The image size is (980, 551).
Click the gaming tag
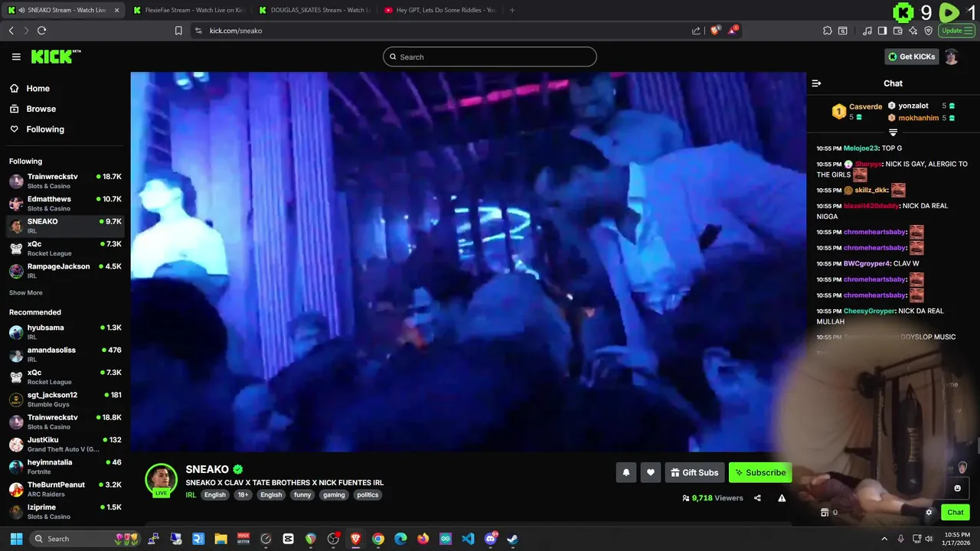click(x=334, y=495)
